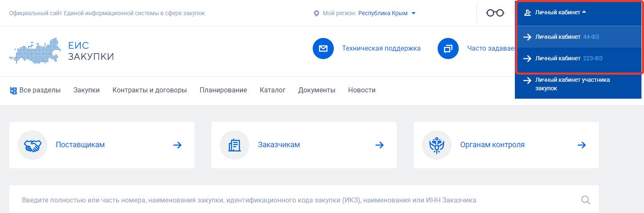This screenshot has height=213, width=644.
Task: Open the Часто задаваемые link text
Action: [491, 49]
